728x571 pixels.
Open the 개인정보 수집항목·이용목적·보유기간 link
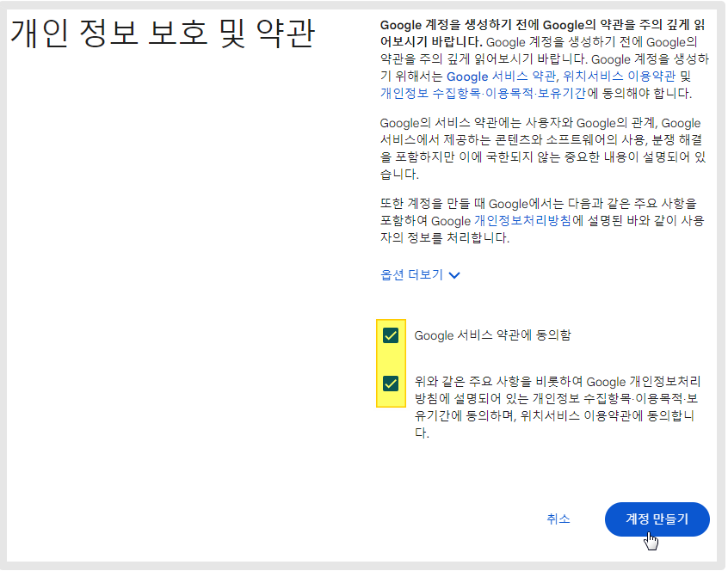click(484, 93)
